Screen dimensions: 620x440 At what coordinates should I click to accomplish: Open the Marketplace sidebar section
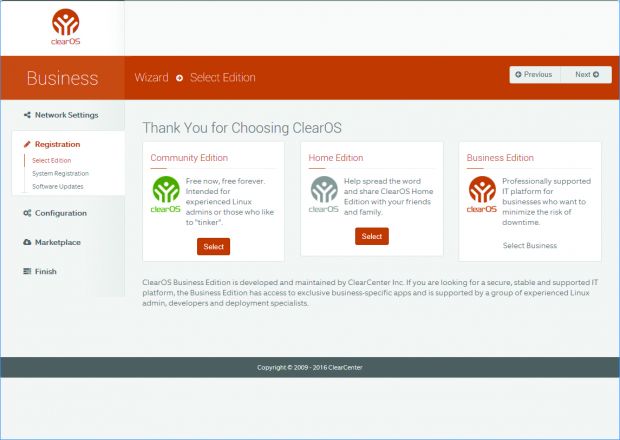pos(58,242)
